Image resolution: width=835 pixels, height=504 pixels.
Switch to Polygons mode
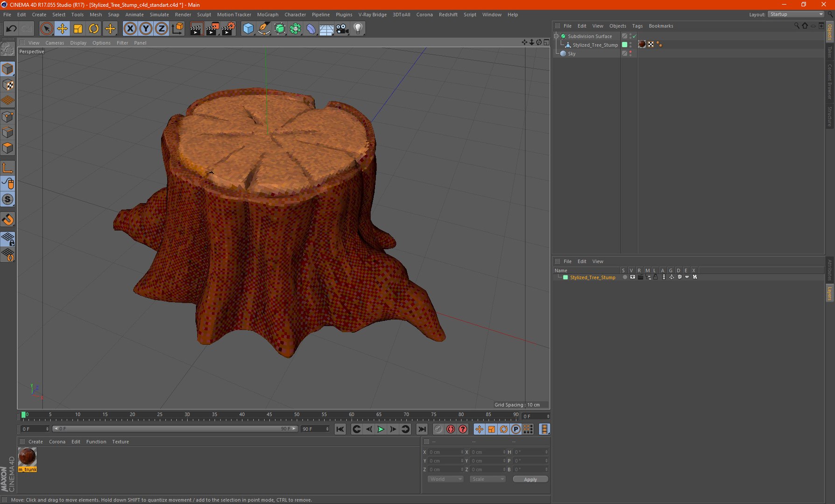[x=8, y=148]
